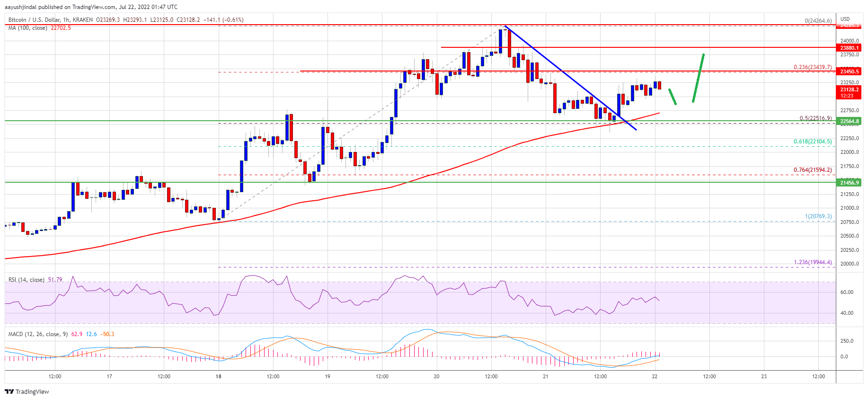This screenshot has width=868, height=400.
Task: Click the 0.618(22104.5) Fibonacci label
Action: (x=813, y=142)
